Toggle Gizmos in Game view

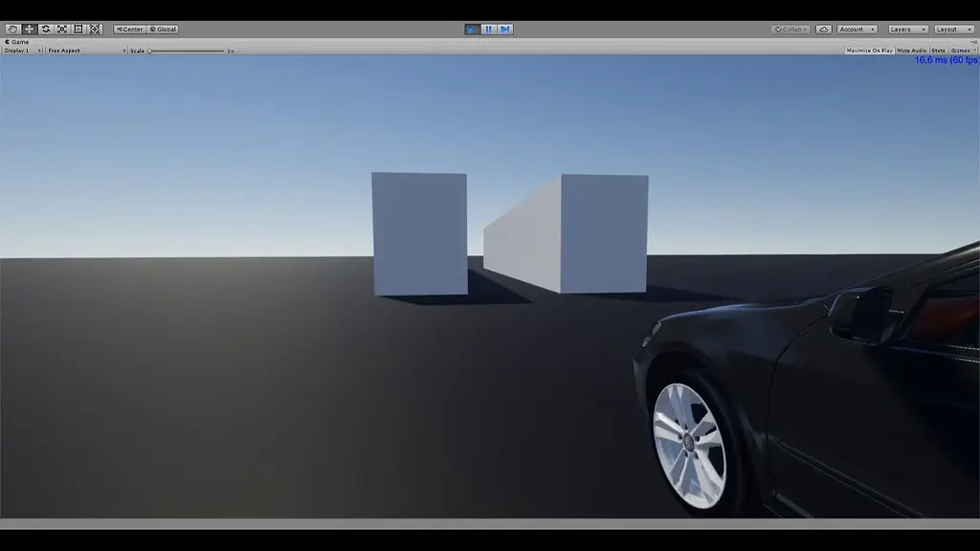963,51
